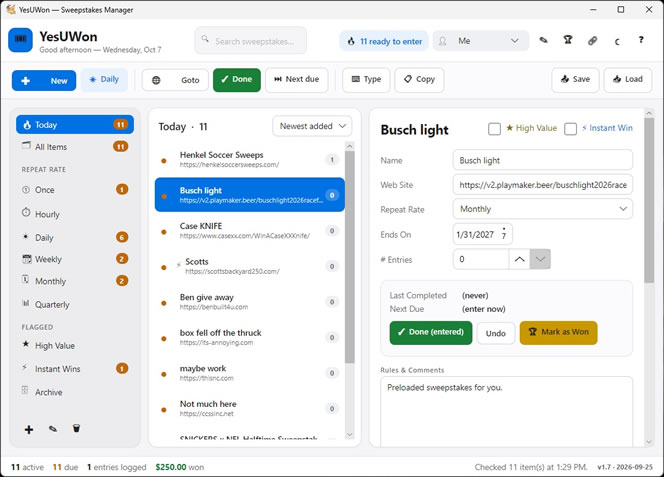This screenshot has height=477, width=664.
Task: Click the Rules & Comments text area
Action: (x=506, y=411)
